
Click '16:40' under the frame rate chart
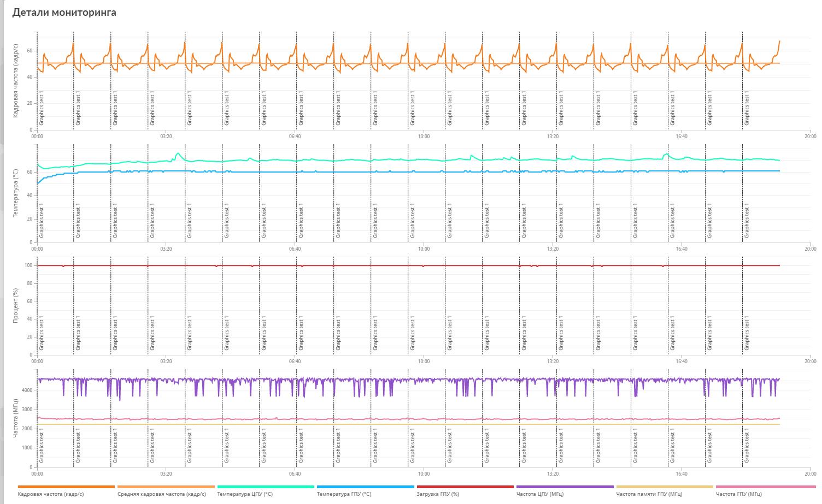pyautogui.click(x=682, y=137)
